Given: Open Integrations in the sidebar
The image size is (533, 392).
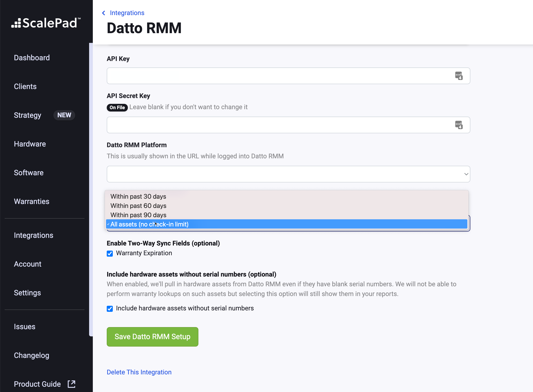Looking at the screenshot, I should point(33,235).
